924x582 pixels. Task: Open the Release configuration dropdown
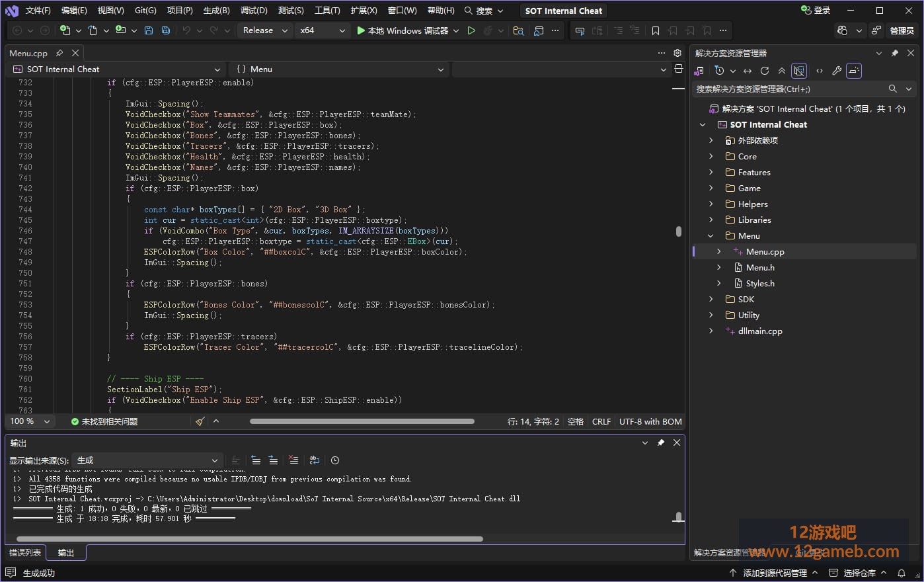(x=265, y=30)
